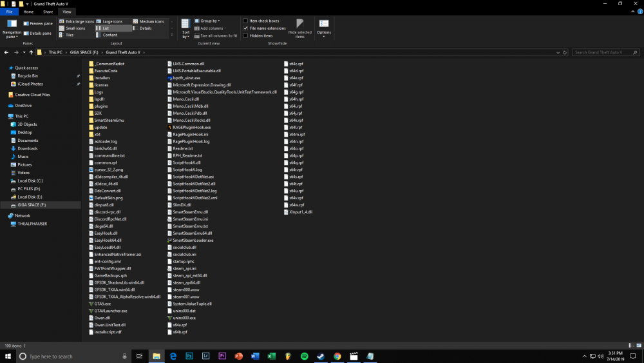
Task: Select OneDrive in navigation pane
Action: point(23,106)
